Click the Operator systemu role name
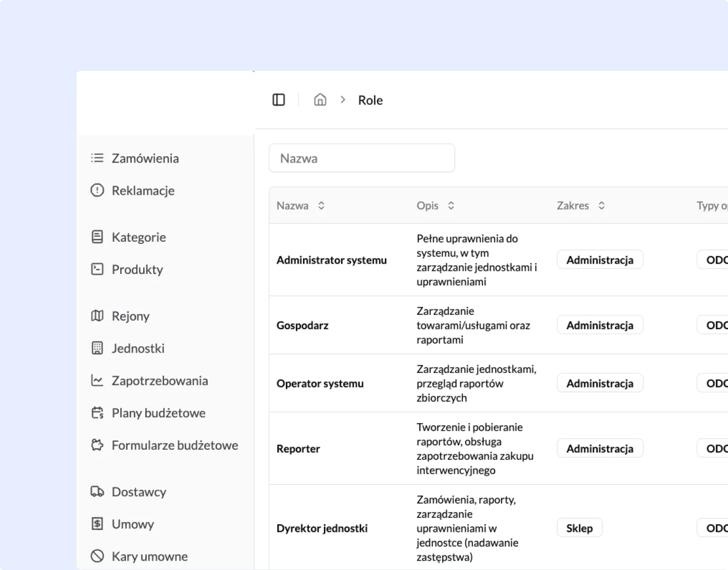 [320, 383]
